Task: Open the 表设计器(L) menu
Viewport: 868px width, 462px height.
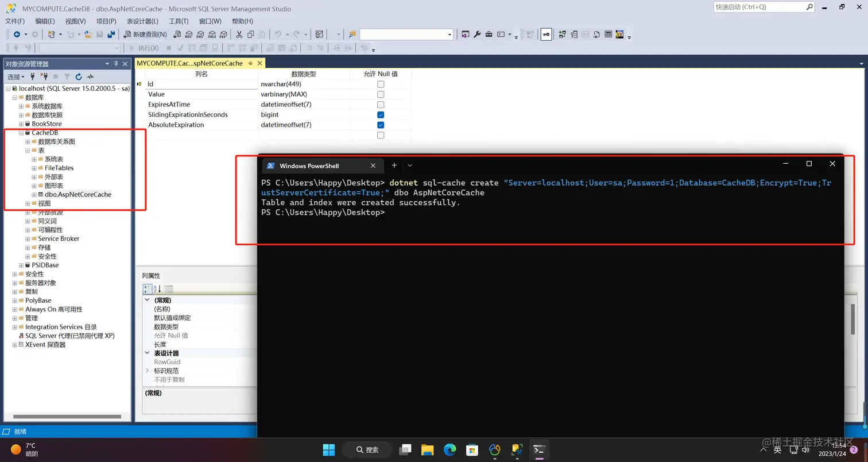Action: pos(142,21)
